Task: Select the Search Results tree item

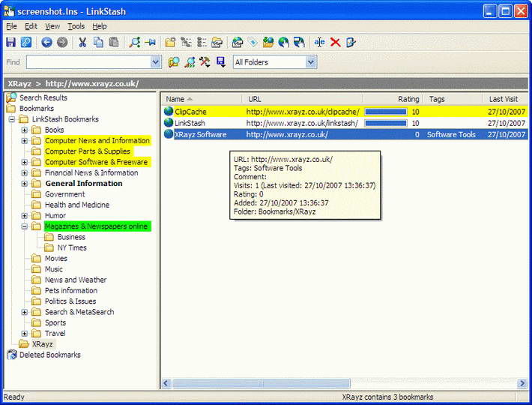Action: (x=43, y=97)
